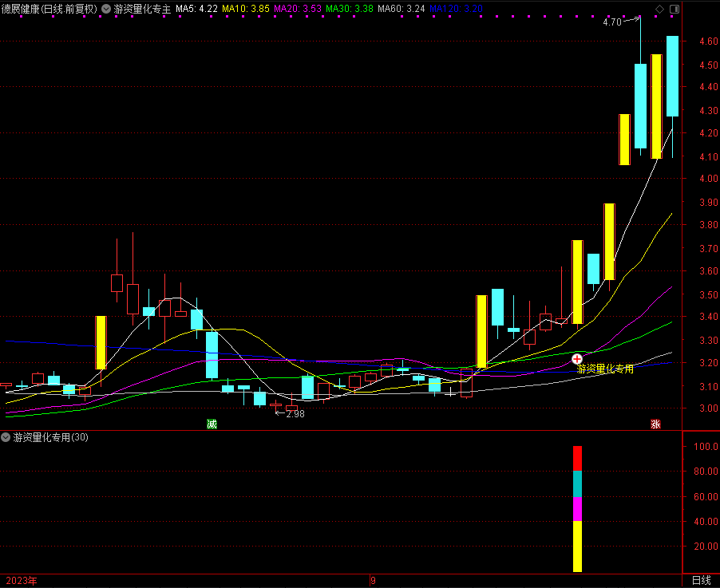This screenshot has width=720, height=588.
Task: Click the 20.00 indicator axis label
Action: 706,547
